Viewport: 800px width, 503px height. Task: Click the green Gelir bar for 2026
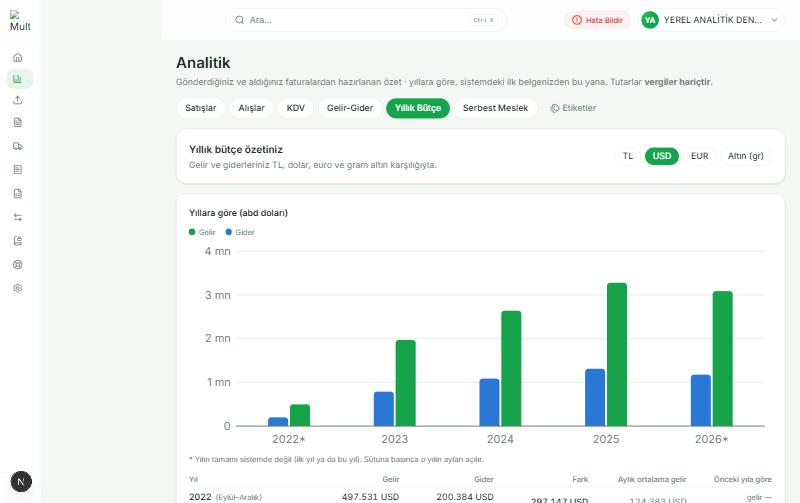pos(722,359)
